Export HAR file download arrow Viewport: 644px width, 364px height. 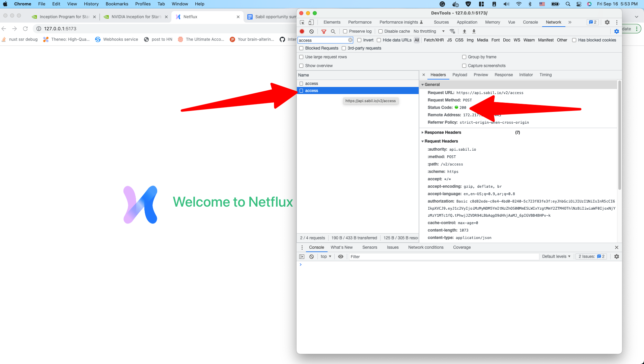tap(474, 31)
